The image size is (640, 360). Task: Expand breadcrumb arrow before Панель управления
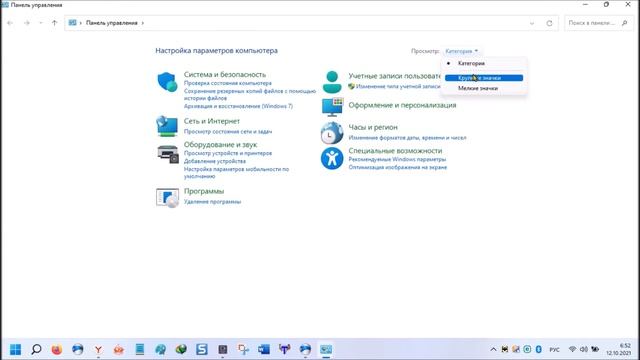coord(81,23)
